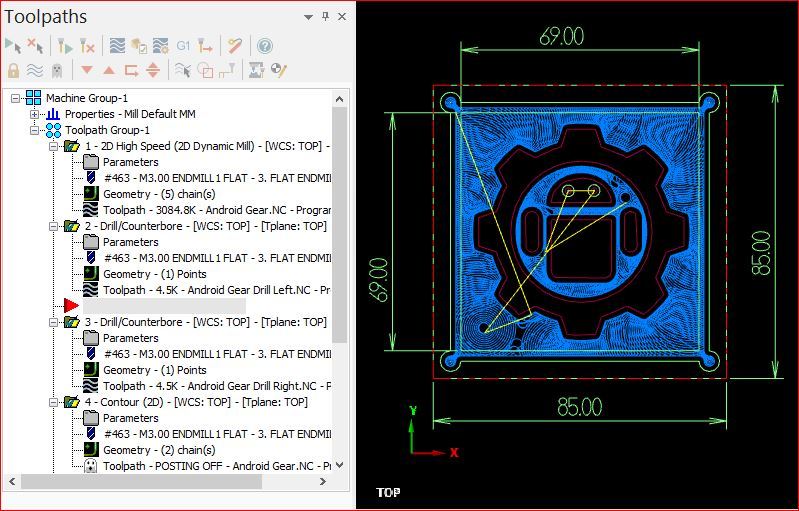Collapse operation 3 Drill/Counterbore
This screenshot has width=799, height=511.
coord(53,322)
